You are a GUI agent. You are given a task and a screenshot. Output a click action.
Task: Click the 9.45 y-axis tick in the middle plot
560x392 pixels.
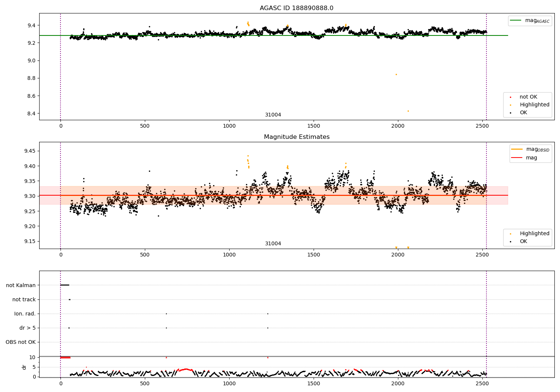coord(30,151)
